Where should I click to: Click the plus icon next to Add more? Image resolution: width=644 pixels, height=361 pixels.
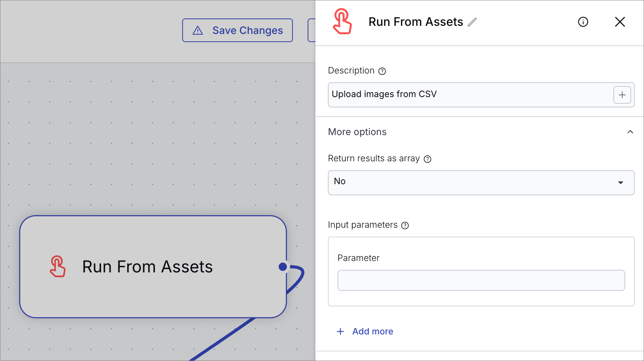(340, 331)
